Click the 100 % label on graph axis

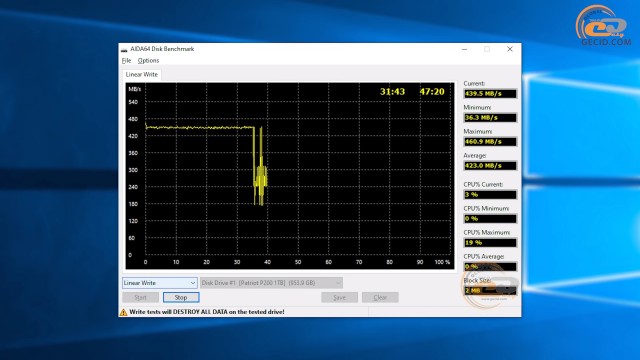442,262
